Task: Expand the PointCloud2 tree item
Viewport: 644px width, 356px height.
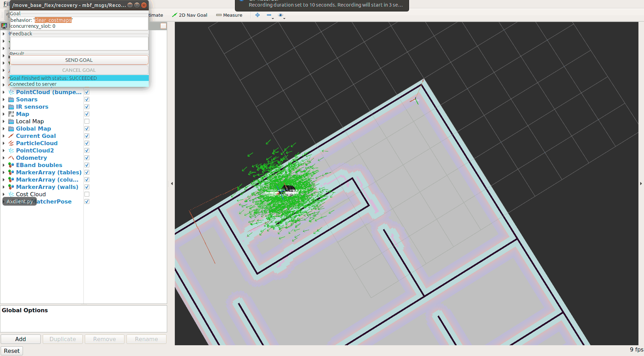Action: pyautogui.click(x=3, y=150)
